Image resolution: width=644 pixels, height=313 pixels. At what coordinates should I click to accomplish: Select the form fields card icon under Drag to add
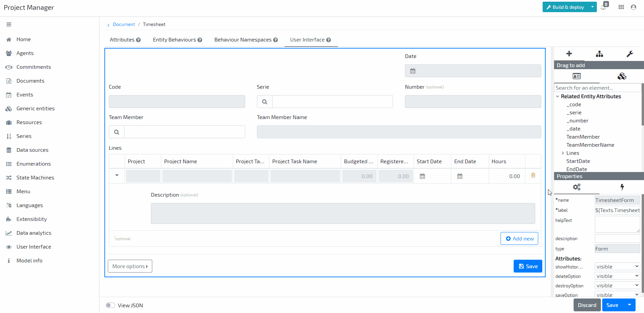577,76
